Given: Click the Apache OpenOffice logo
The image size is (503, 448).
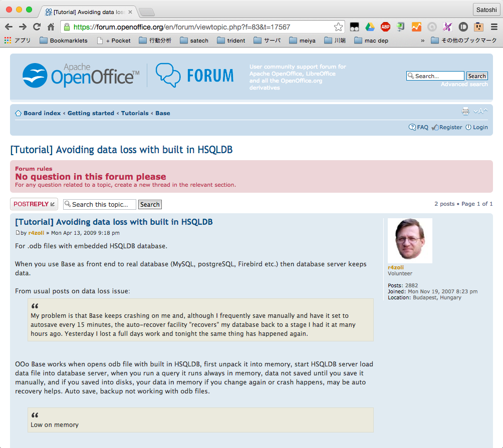Looking at the screenshot, I should click(81, 76).
